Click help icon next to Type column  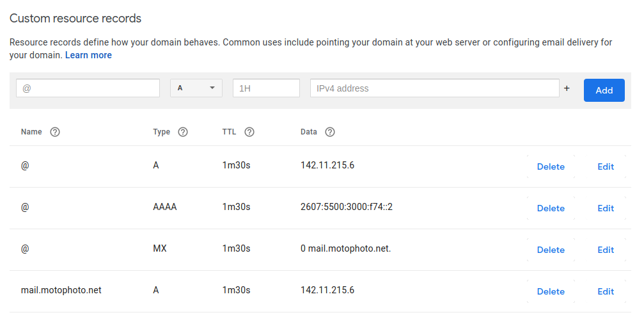(183, 132)
